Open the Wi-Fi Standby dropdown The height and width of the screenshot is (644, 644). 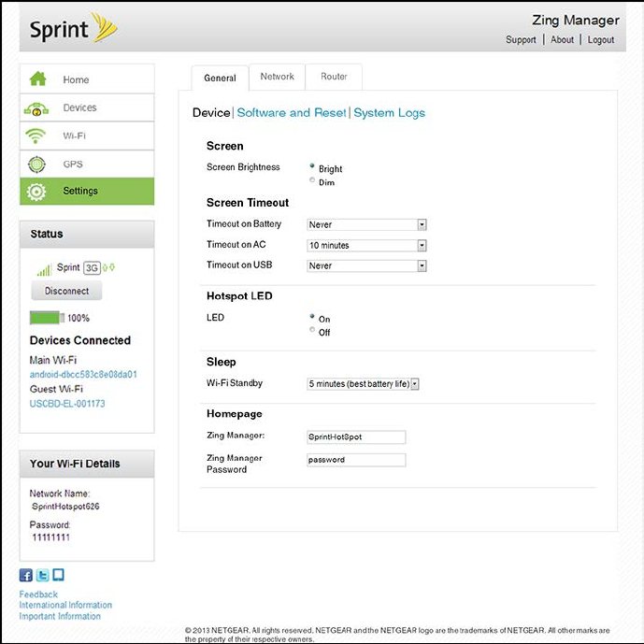pyautogui.click(x=363, y=384)
